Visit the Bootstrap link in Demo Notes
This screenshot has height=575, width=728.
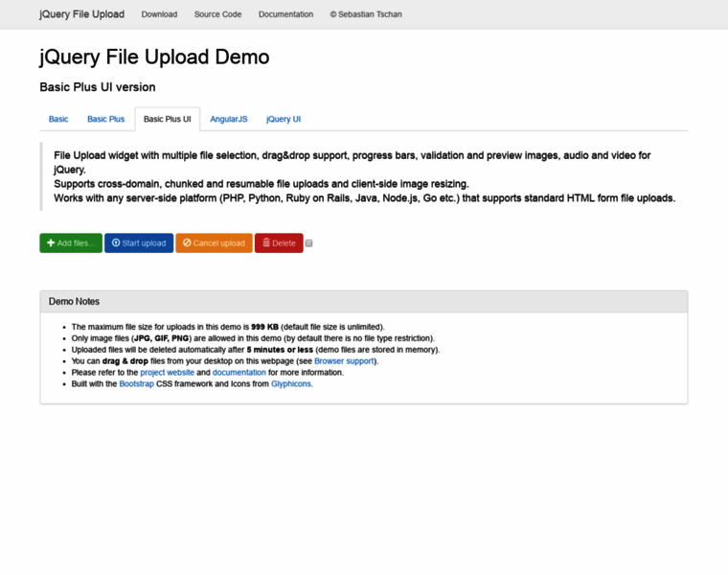pyautogui.click(x=136, y=383)
